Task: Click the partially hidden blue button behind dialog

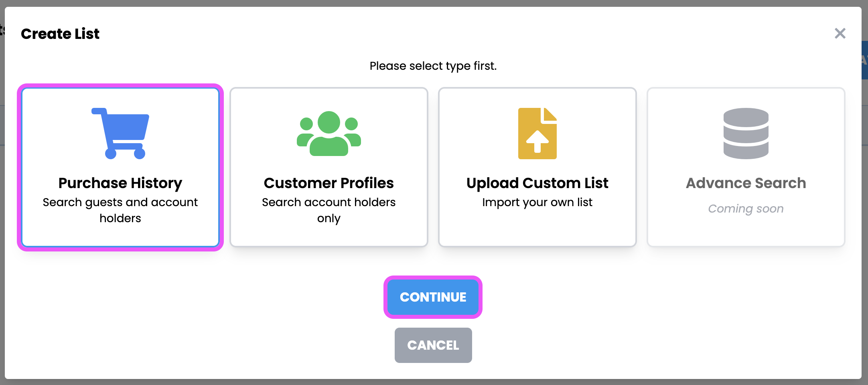Action: coord(864,60)
